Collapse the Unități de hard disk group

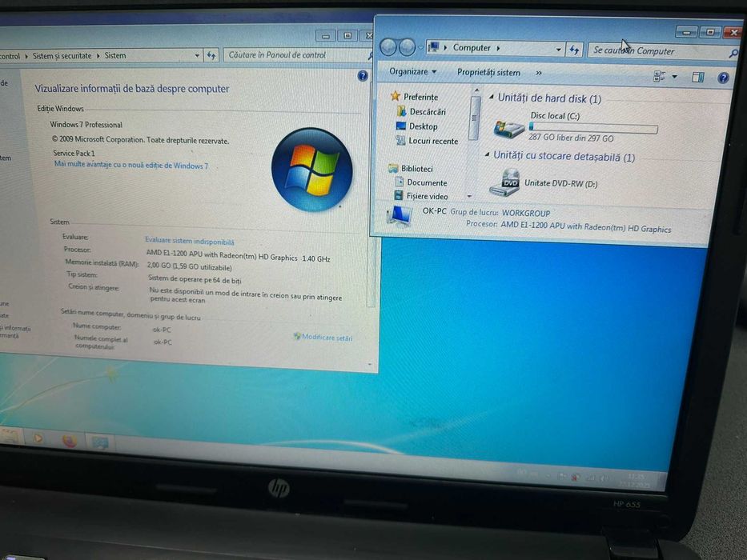pyautogui.click(x=491, y=97)
